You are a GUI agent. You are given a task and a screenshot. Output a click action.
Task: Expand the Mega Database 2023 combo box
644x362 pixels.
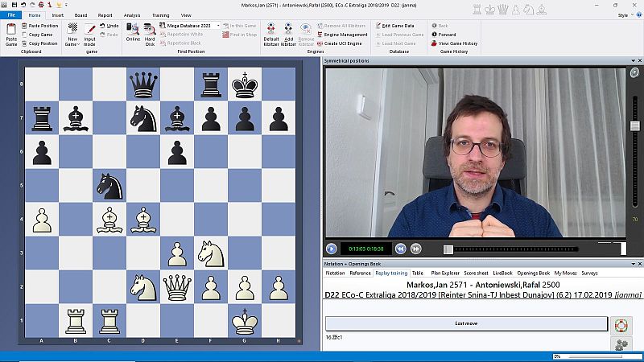pyautogui.click(x=217, y=26)
